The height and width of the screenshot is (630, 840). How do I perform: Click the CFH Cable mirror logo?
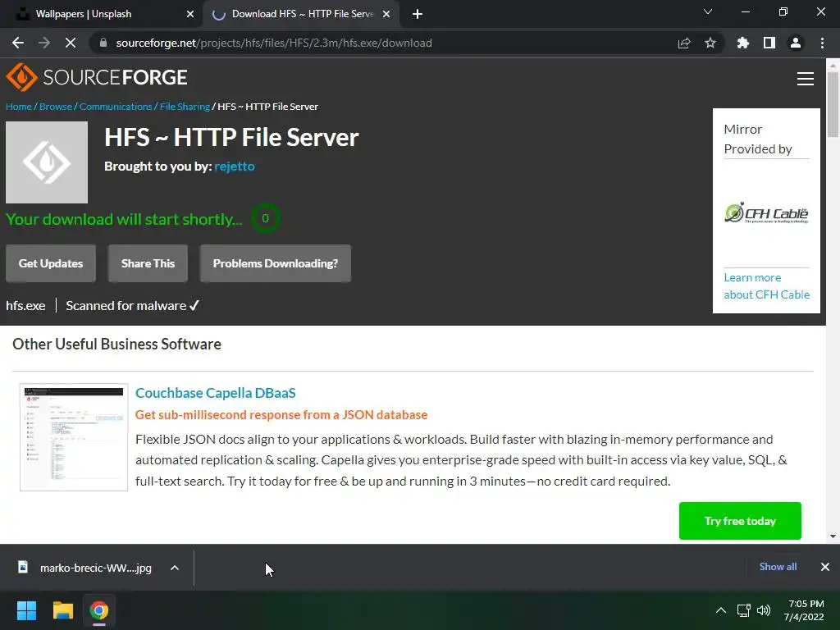(x=766, y=213)
